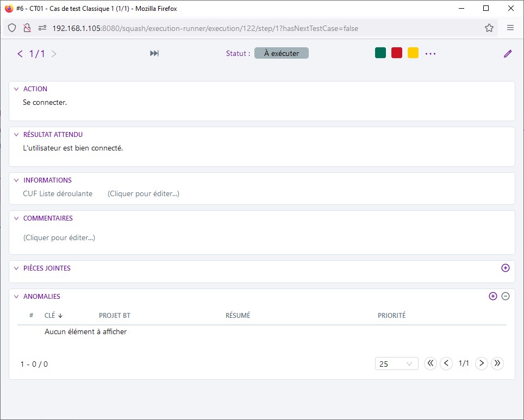The image size is (524, 420).
Task: Open the Firefox hamburger menu
Action: (510, 28)
